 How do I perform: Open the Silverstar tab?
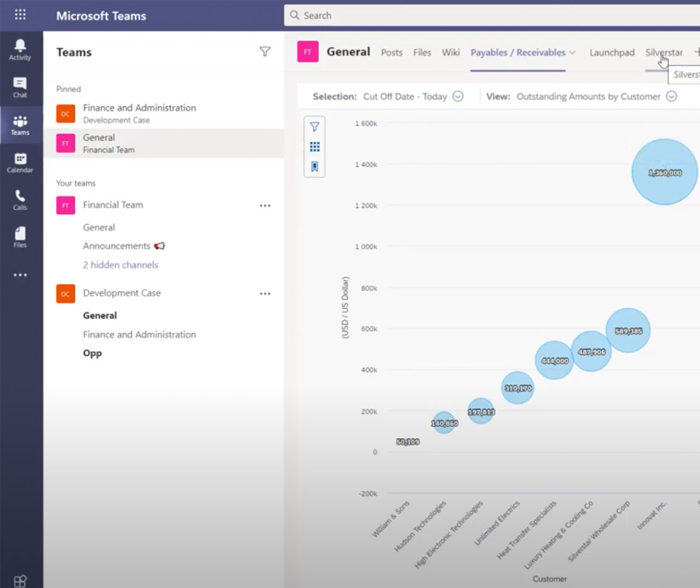[664, 52]
